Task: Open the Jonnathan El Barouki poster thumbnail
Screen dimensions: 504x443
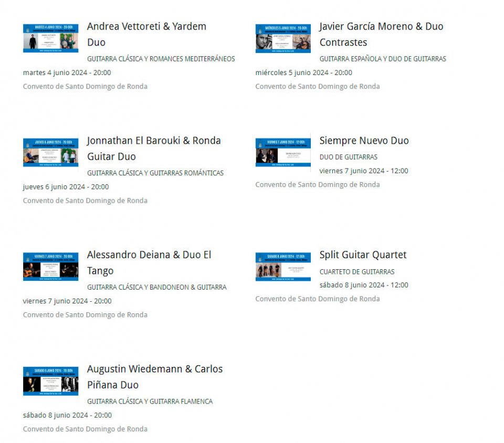Action: coord(51,153)
